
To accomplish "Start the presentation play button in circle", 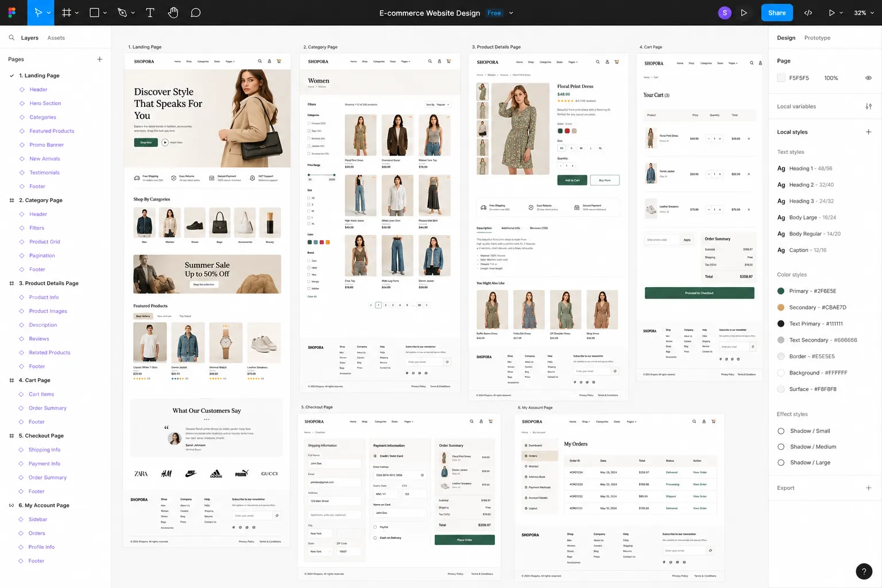I will coord(744,13).
